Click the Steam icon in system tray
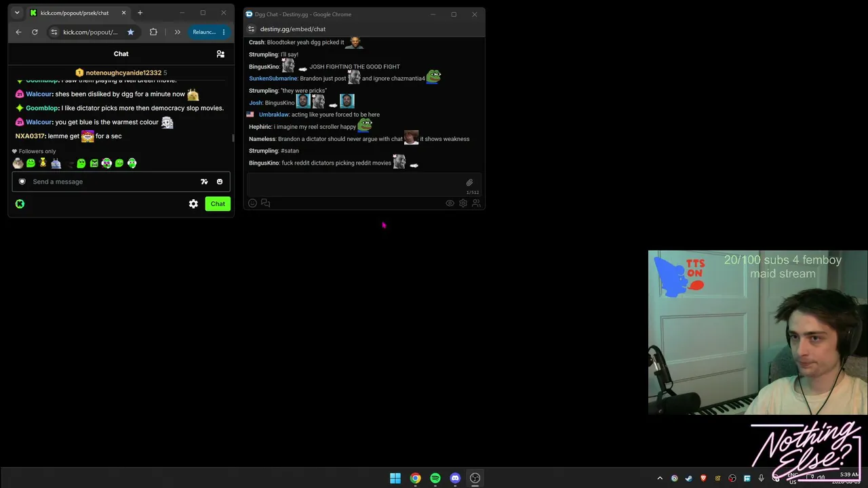Screen dimensions: 868x488 click(x=689, y=479)
